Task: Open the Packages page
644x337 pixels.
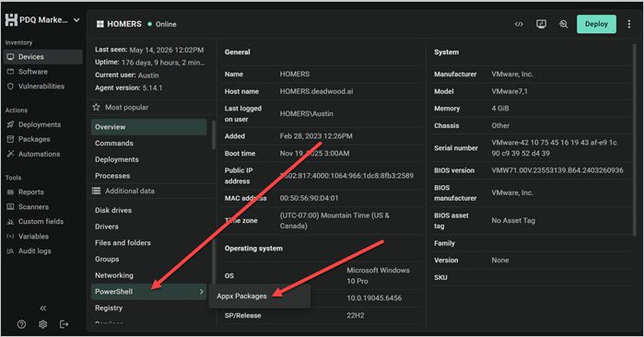Action: pos(34,139)
